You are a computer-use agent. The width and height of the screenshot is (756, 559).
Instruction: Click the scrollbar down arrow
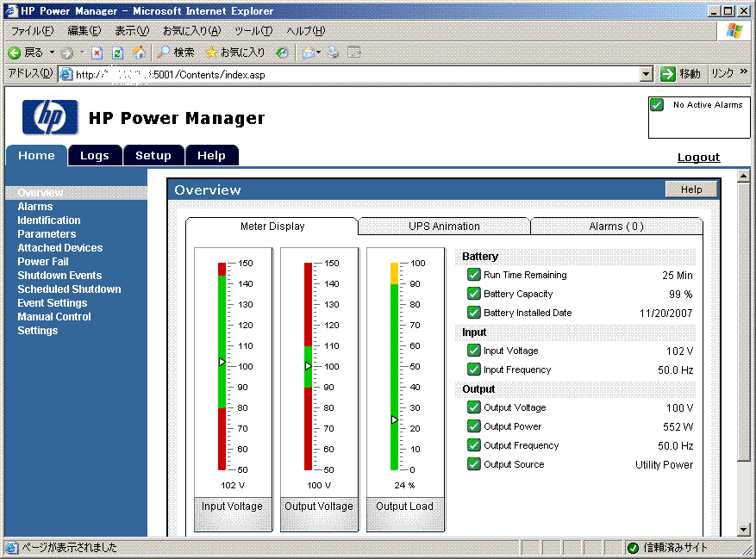point(743,530)
